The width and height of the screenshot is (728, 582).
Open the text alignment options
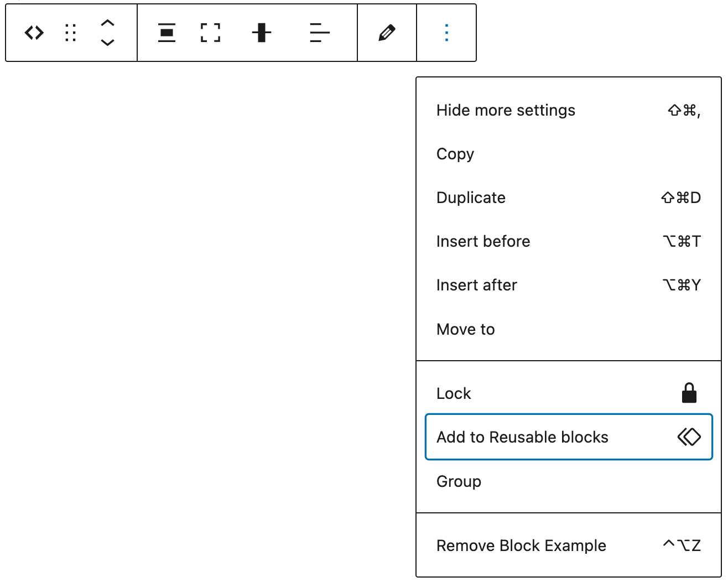point(320,33)
